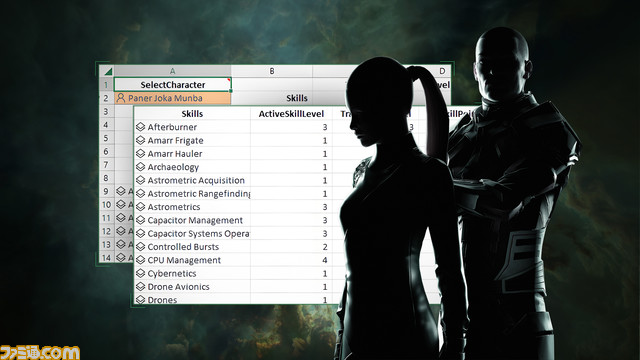Click the Amarr Frigate skill name
640x360 pixels.
point(175,140)
